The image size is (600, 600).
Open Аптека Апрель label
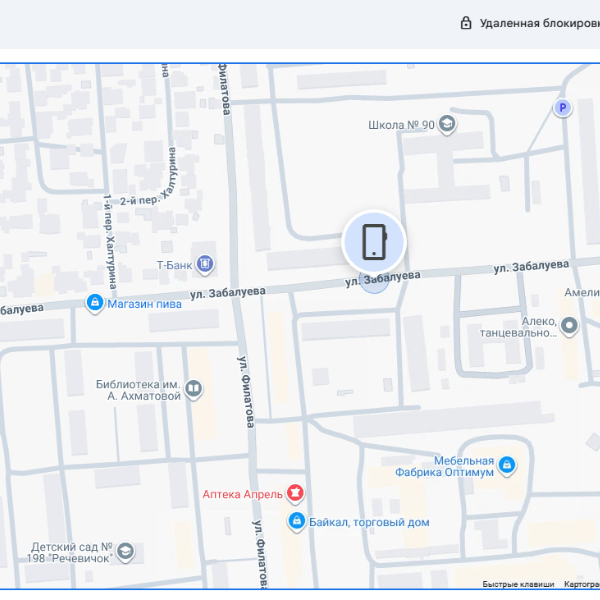coord(242,494)
